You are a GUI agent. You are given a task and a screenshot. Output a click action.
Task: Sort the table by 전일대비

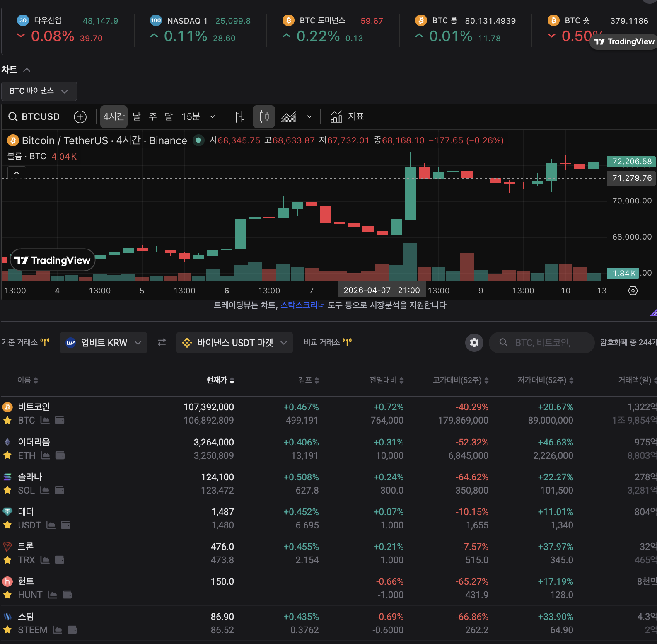[386, 380]
